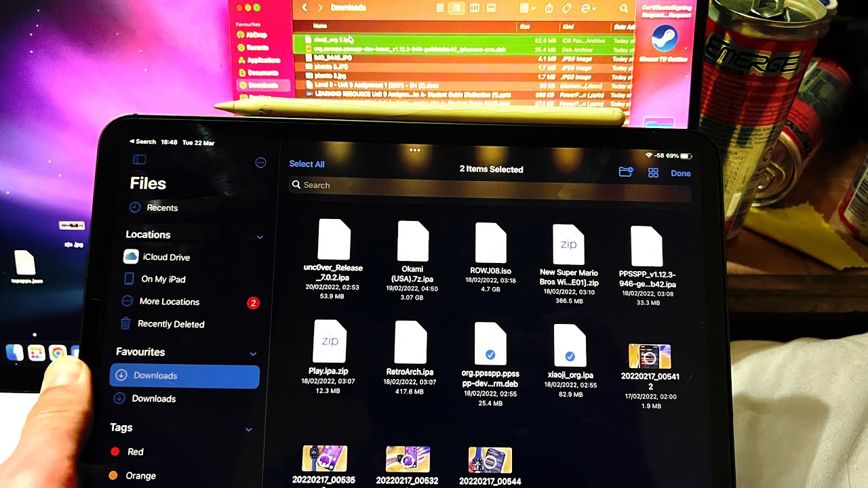Open More Locations in sidebar
The width and height of the screenshot is (868, 488).
point(161,302)
